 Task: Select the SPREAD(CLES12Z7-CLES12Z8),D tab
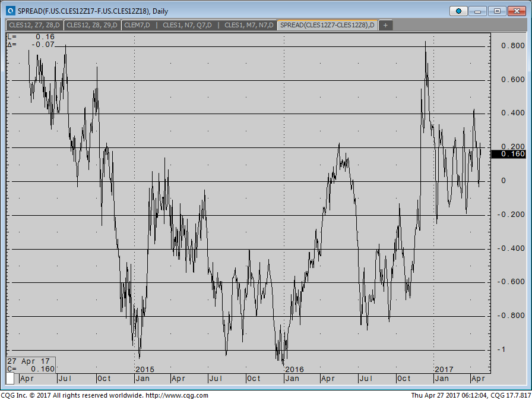tap(327, 25)
